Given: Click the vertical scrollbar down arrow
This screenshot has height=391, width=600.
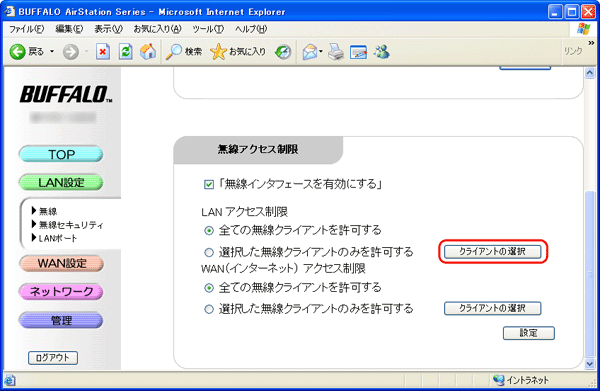Looking at the screenshot, I should [x=590, y=364].
